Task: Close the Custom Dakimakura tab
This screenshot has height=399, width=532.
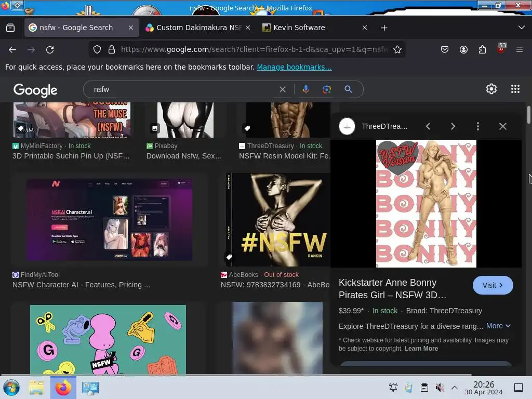Action: (248, 28)
